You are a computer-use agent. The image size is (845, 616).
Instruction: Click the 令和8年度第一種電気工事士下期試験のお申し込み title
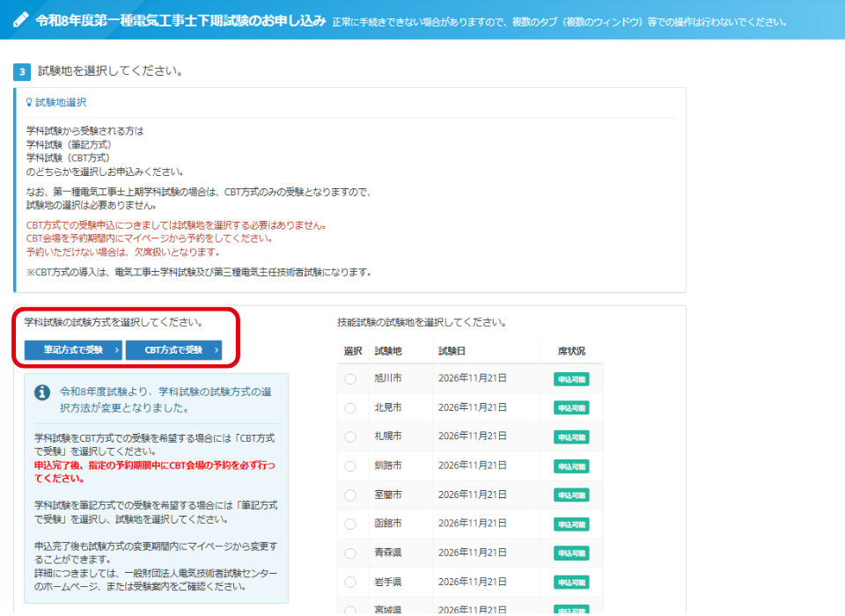click(180, 20)
